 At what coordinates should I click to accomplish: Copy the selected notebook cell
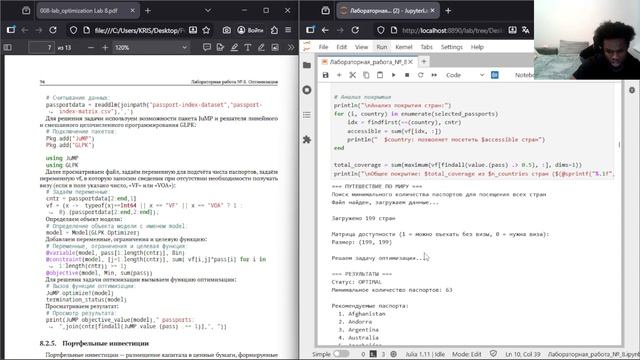366,75
